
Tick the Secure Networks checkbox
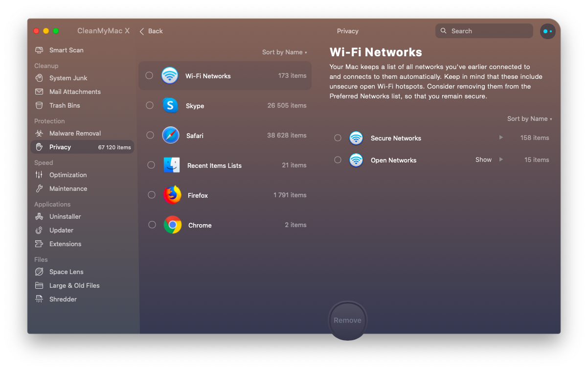click(x=338, y=138)
